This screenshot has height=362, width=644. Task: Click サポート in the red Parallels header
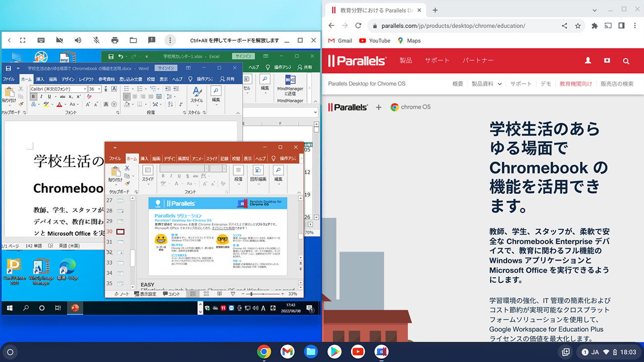[x=437, y=60]
